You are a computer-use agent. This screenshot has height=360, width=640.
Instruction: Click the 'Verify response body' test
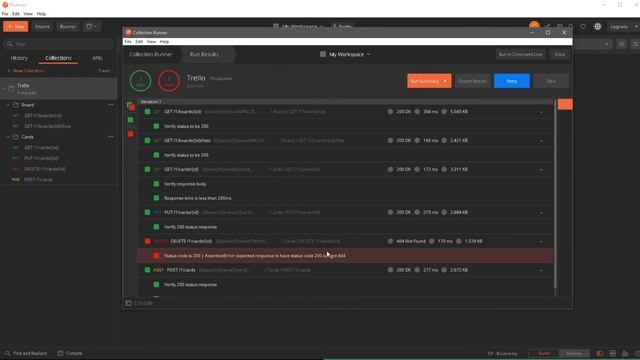(185, 184)
